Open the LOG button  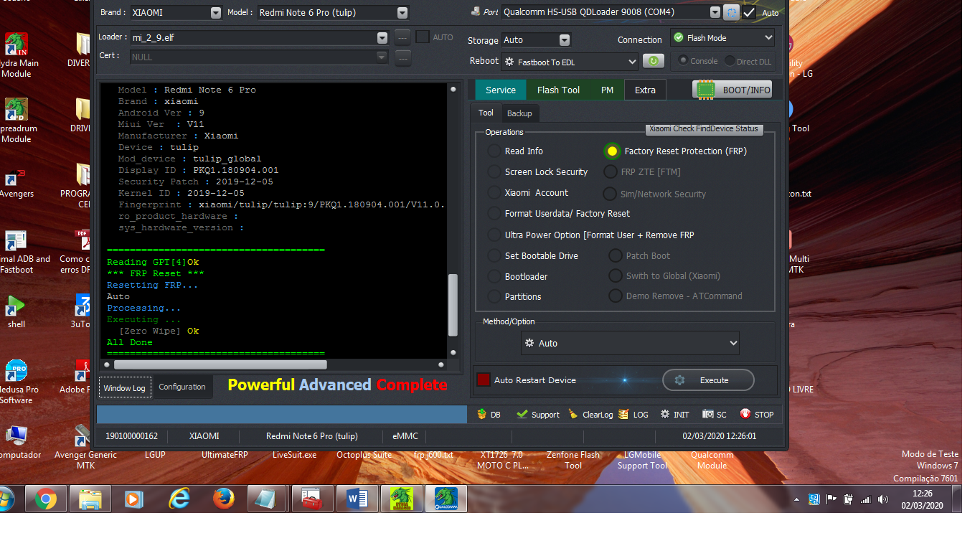(633, 415)
